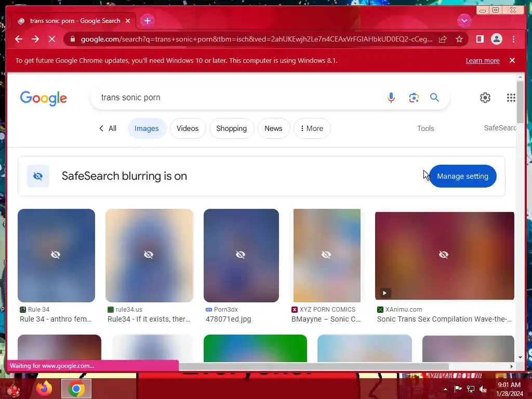
Task: Return to All results
Action: 108,128
